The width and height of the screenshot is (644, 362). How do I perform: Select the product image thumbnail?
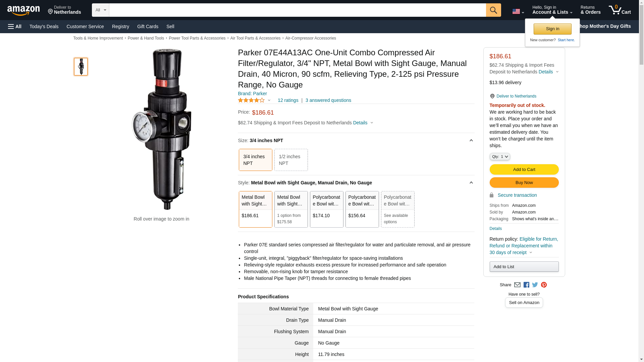tap(81, 66)
